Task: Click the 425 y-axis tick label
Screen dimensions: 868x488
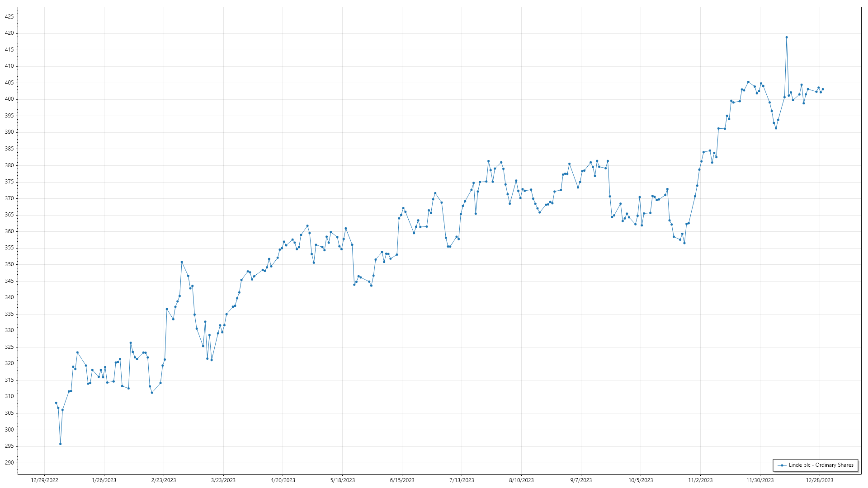Action: coord(9,17)
